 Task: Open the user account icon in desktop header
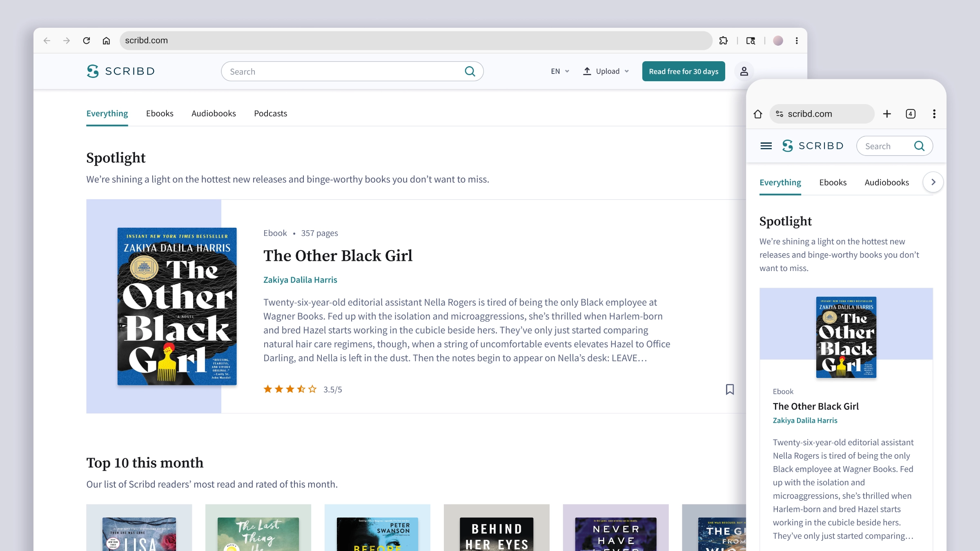pyautogui.click(x=744, y=71)
